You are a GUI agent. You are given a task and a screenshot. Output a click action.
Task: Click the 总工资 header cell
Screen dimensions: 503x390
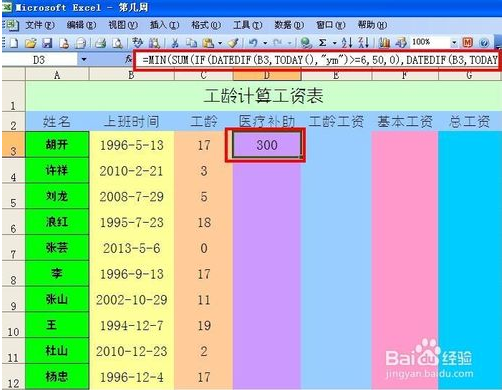coord(469,121)
